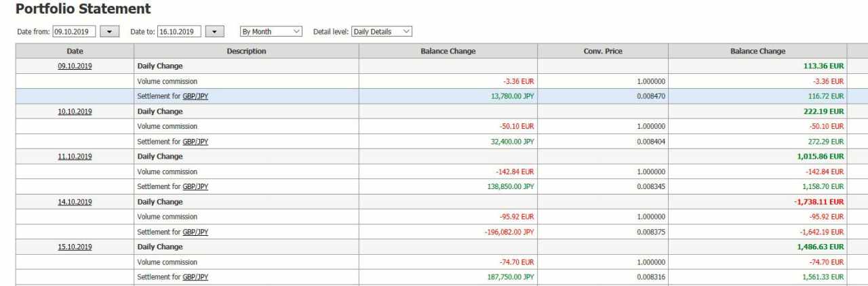This screenshot has height=286, width=868.
Task: Open the 11.10.2019 date link
Action: (x=75, y=157)
